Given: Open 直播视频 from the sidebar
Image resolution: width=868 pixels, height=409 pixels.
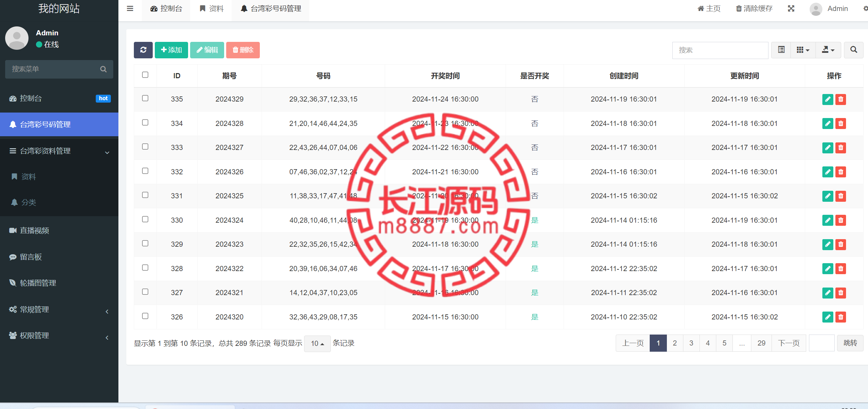Looking at the screenshot, I should coord(59,231).
